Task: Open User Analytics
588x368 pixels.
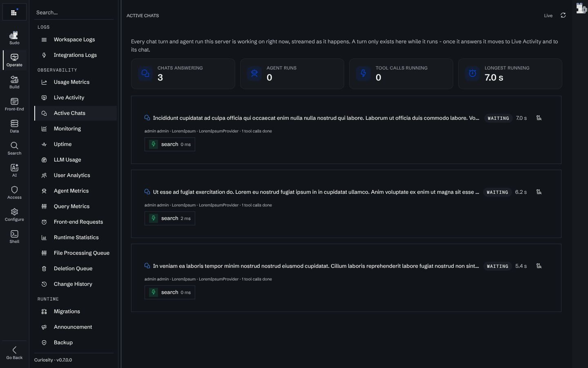Action: click(76, 175)
